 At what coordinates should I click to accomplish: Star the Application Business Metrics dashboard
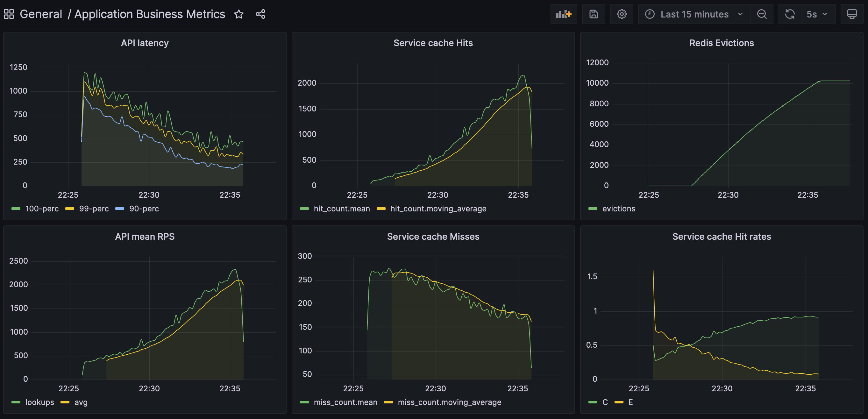click(238, 14)
